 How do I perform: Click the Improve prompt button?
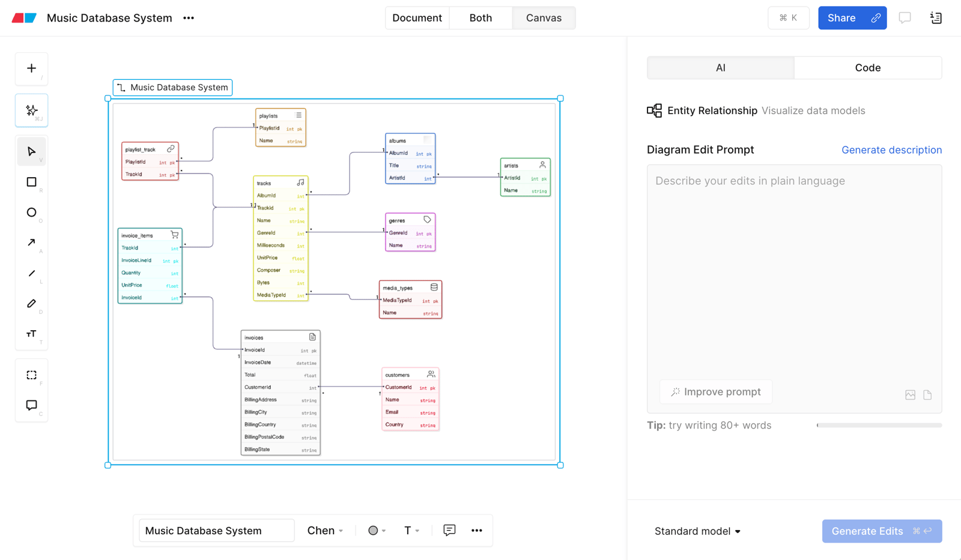(716, 392)
